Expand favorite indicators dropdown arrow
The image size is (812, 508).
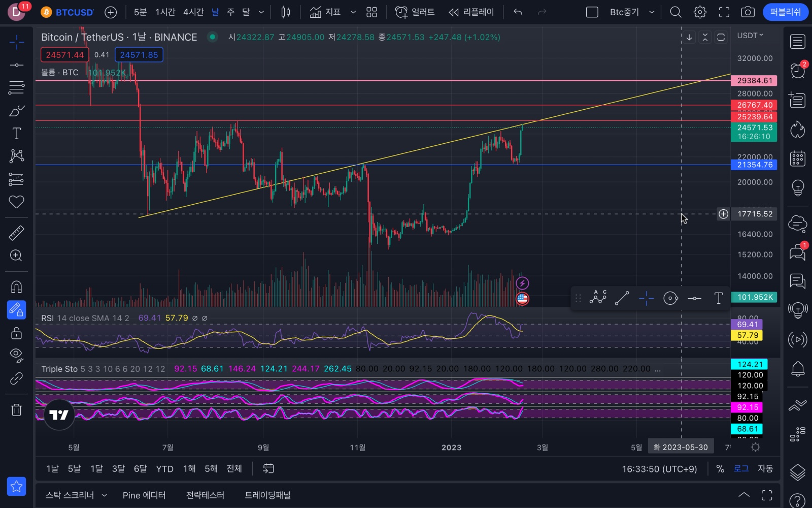point(353,12)
